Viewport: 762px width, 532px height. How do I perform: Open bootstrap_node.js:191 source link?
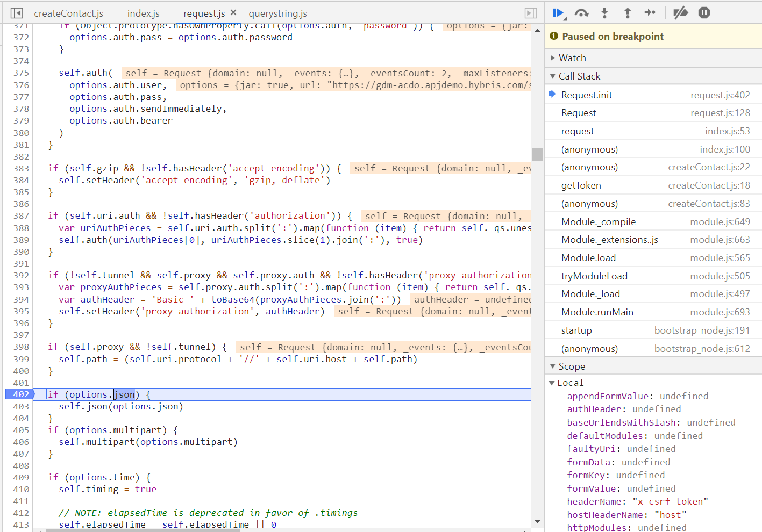pyautogui.click(x=702, y=330)
